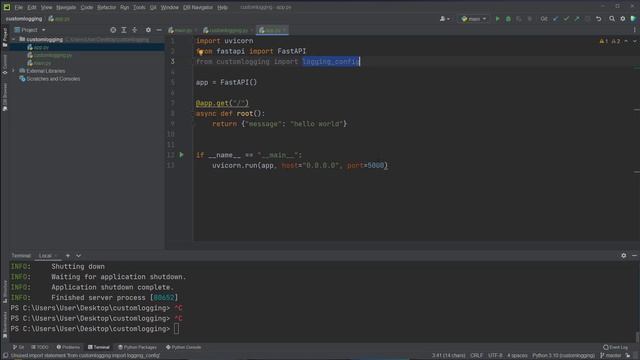
Task: Open the DB Navigator menu
Action: tap(198, 7)
